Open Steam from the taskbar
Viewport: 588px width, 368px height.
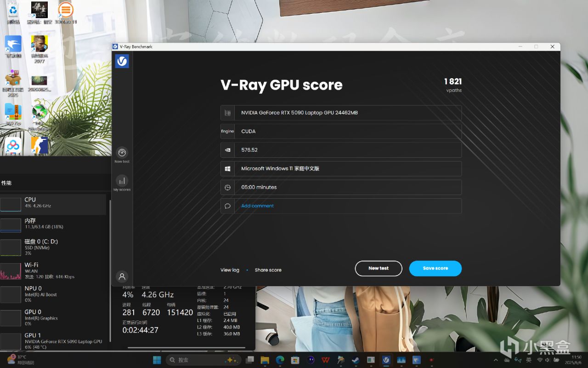click(x=356, y=360)
